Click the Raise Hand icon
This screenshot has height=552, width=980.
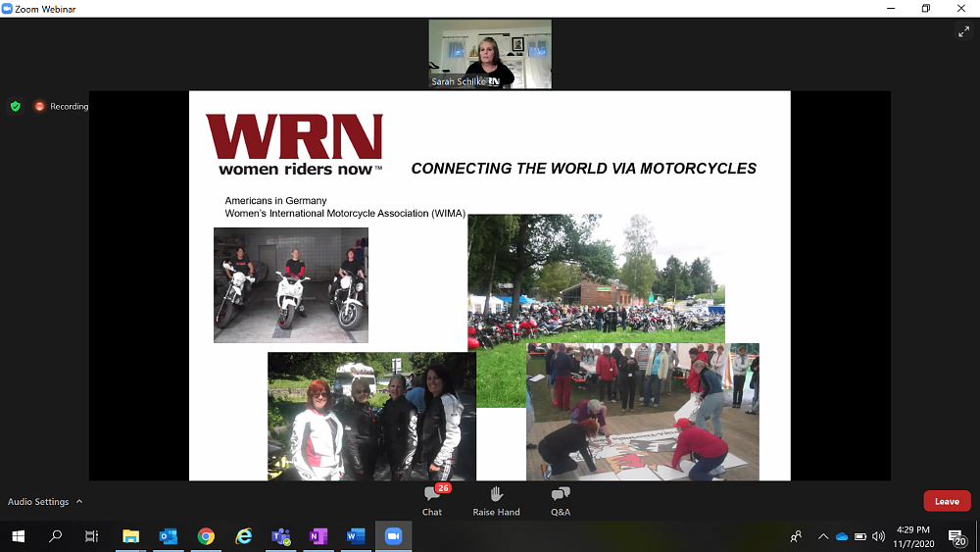[x=496, y=494]
